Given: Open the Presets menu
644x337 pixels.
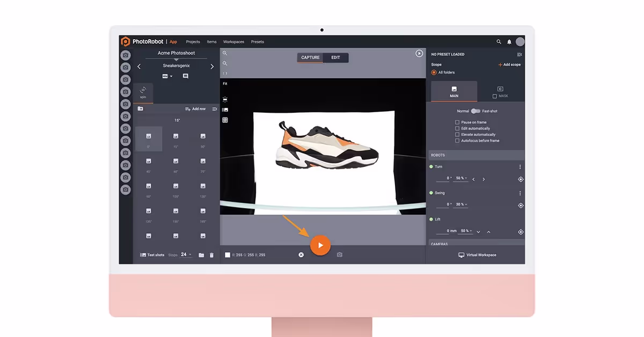Looking at the screenshot, I should 258,42.
